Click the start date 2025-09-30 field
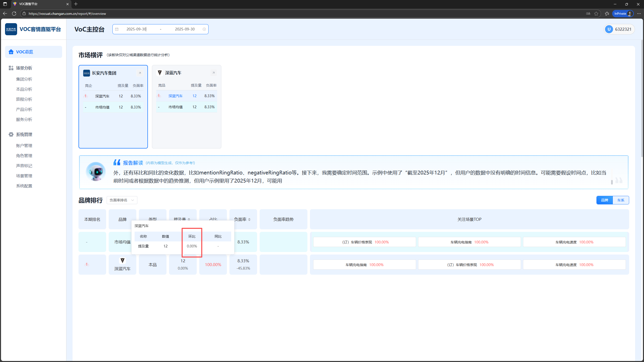Viewport: 644px width, 362px height. [136, 29]
